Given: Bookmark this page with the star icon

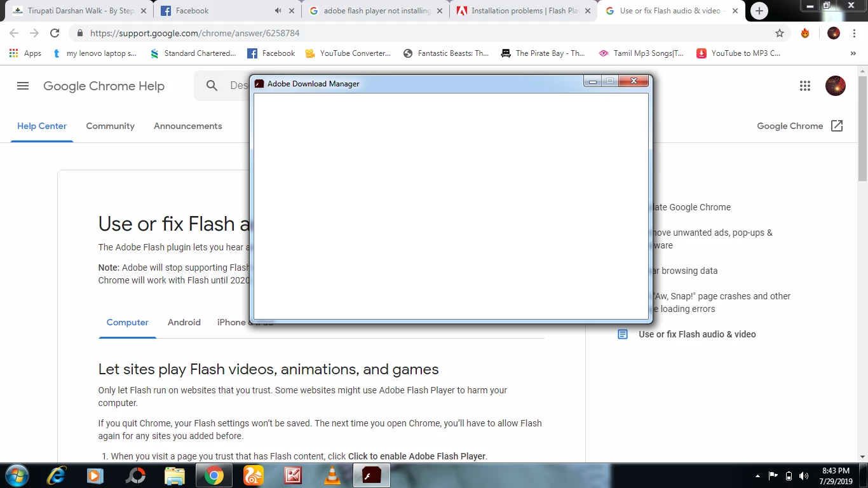Looking at the screenshot, I should (x=780, y=33).
